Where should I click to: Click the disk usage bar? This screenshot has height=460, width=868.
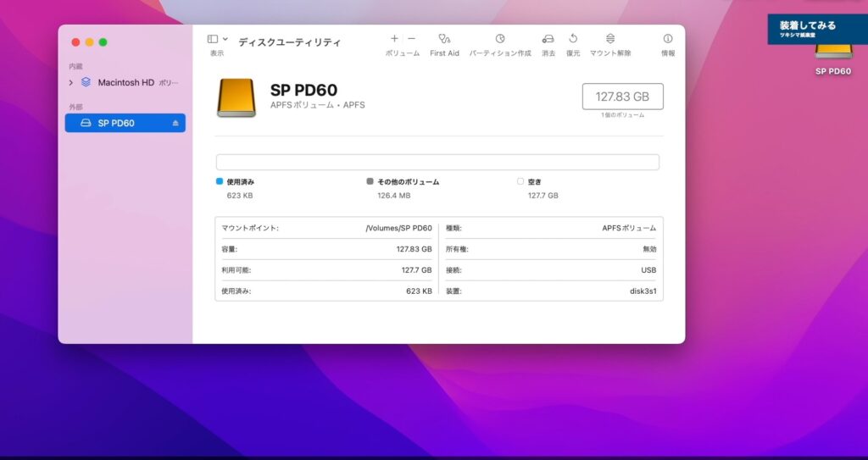(437, 162)
